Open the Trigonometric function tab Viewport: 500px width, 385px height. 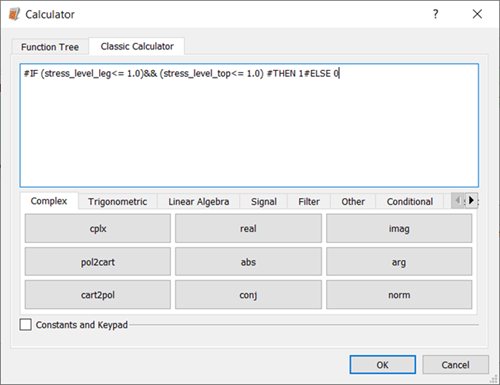click(117, 202)
